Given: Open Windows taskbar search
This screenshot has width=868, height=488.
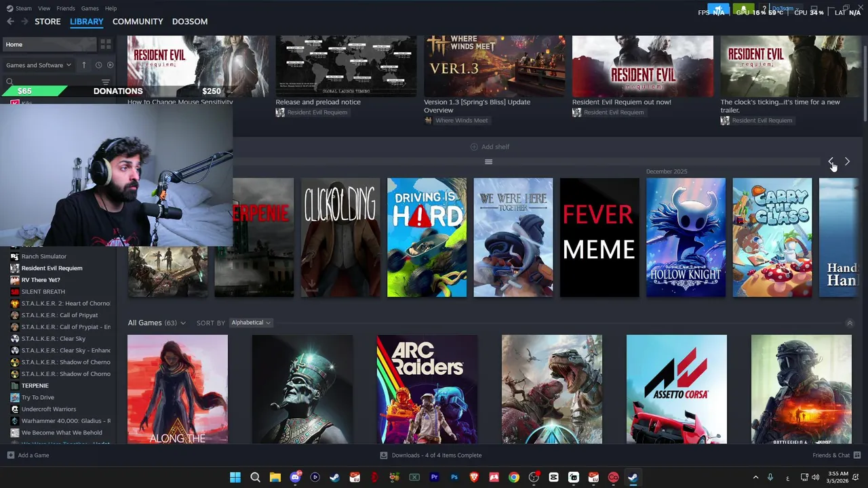Looking at the screenshot, I should (x=255, y=478).
